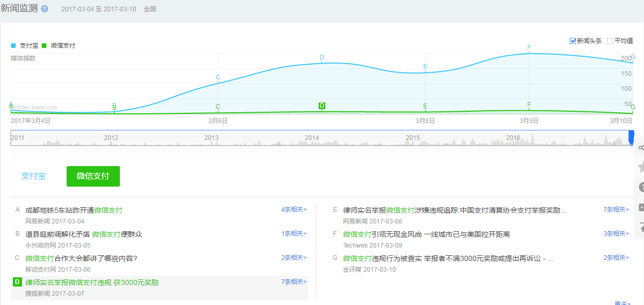Open headline 微信支付引领无现金风尚
Screen dimensions: 644x305
tap(426, 234)
